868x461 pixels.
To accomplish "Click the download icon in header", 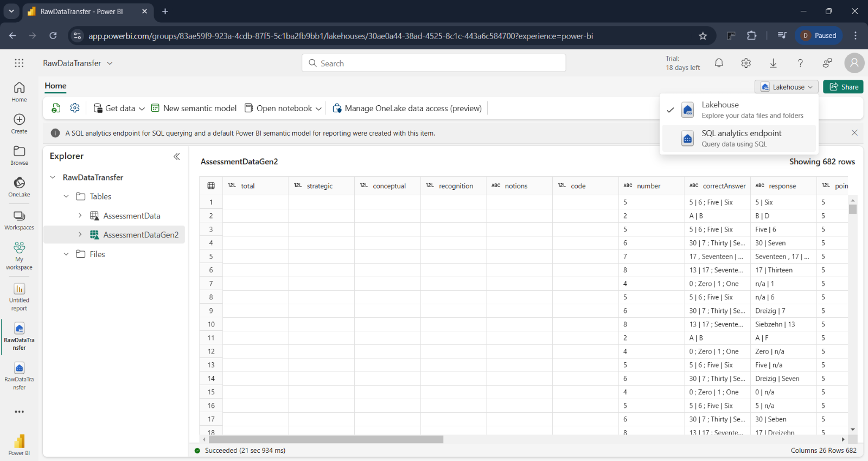I will tap(773, 63).
